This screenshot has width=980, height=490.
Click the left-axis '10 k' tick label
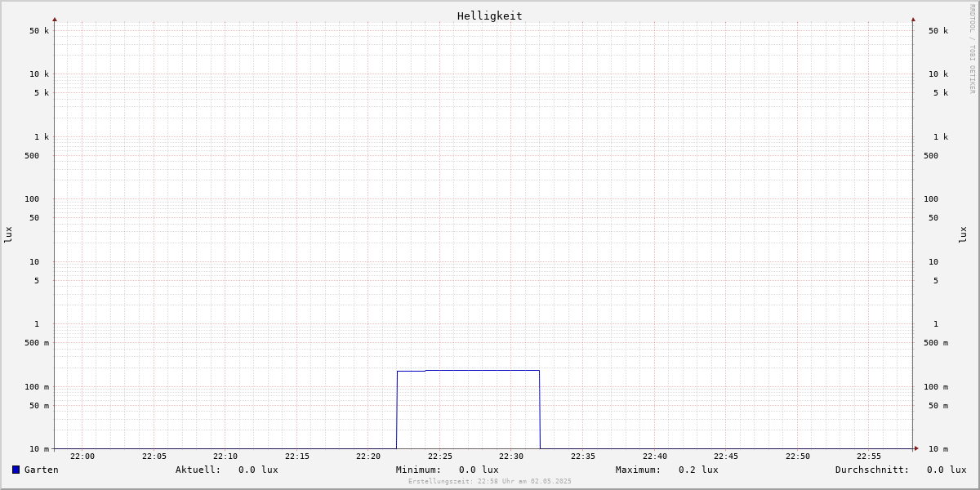click(x=39, y=74)
